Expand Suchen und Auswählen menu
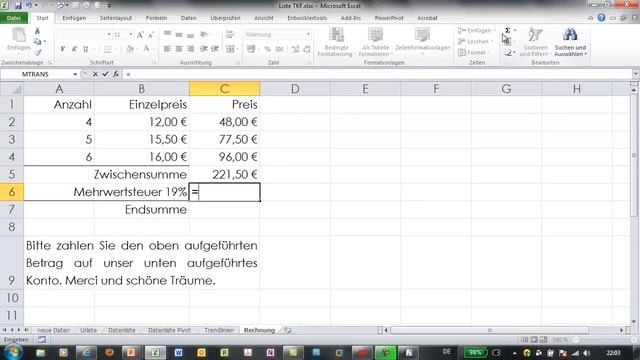Viewport: 640px width, 360px height. (x=570, y=42)
